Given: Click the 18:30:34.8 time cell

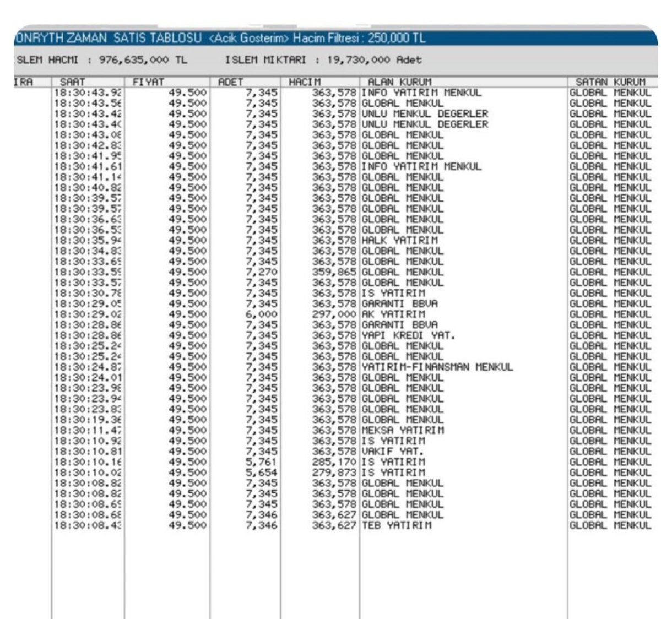Looking at the screenshot, I should point(88,251).
